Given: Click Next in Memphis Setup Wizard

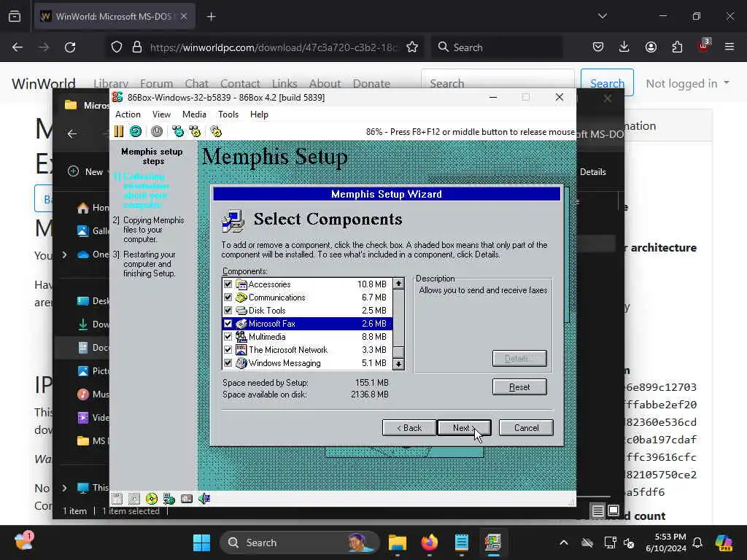Looking at the screenshot, I should [x=464, y=427].
